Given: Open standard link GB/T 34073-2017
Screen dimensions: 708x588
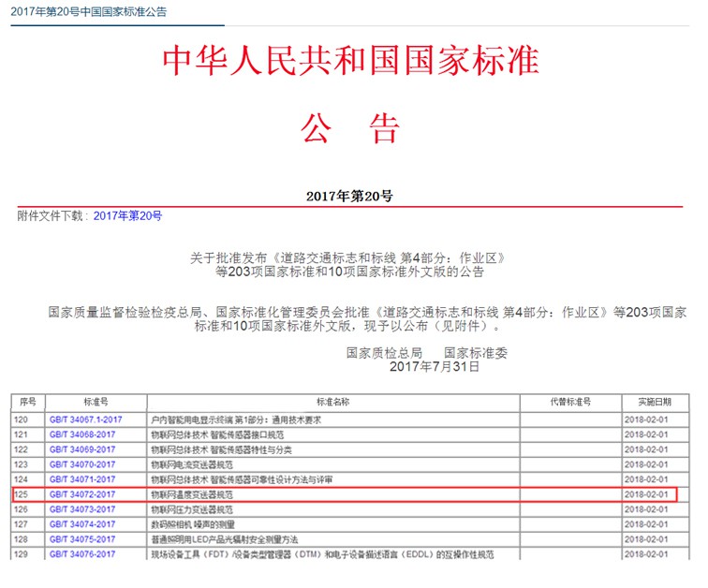Looking at the screenshot, I should tap(82, 508).
